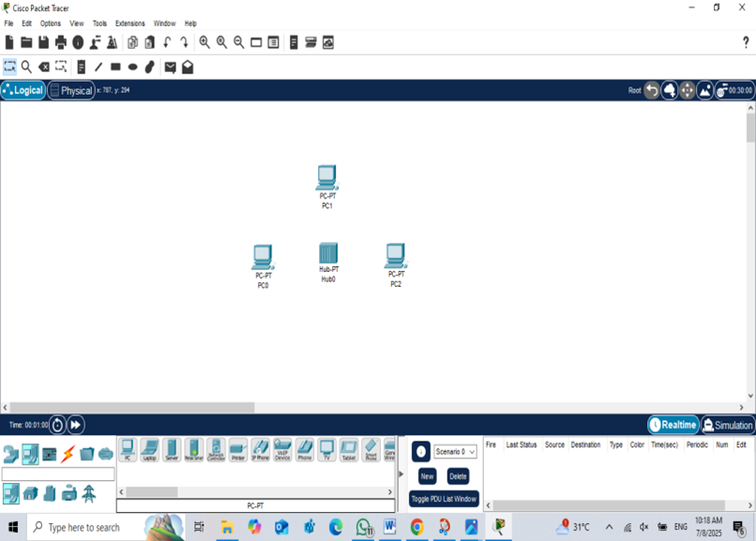This screenshot has width=756, height=541.
Task: Click the device search input field
Action: pyautogui.click(x=58, y=474)
